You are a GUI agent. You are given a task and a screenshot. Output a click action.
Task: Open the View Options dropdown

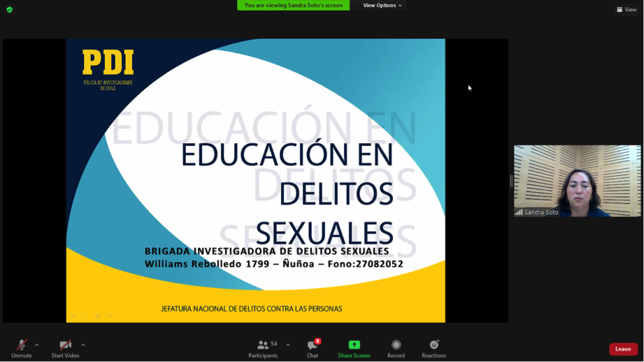coord(382,6)
